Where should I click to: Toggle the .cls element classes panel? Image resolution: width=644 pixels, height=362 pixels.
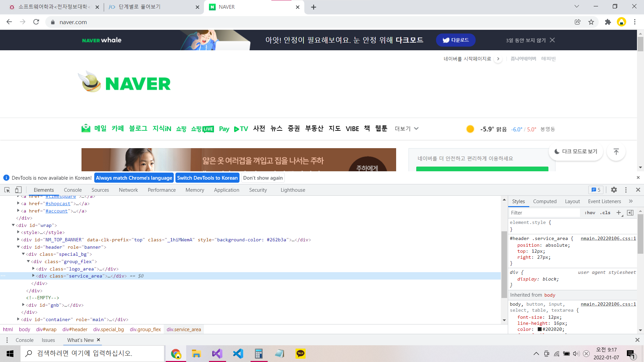(605, 213)
